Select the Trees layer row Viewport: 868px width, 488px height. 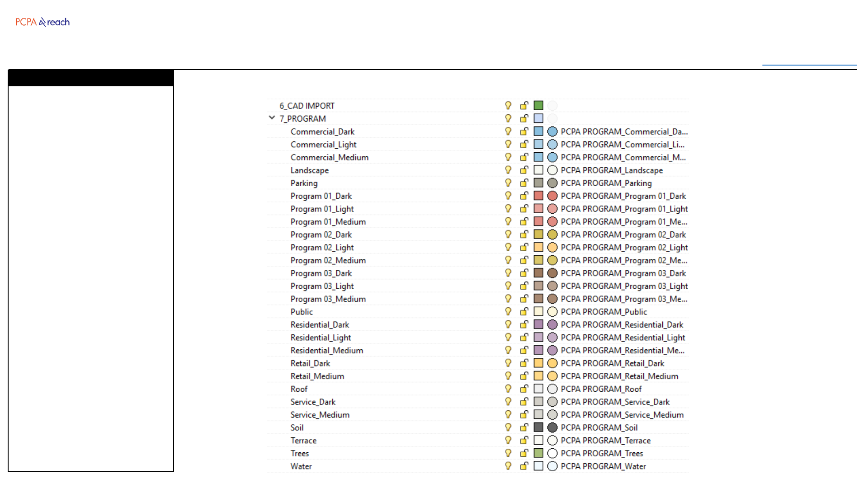[300, 454]
